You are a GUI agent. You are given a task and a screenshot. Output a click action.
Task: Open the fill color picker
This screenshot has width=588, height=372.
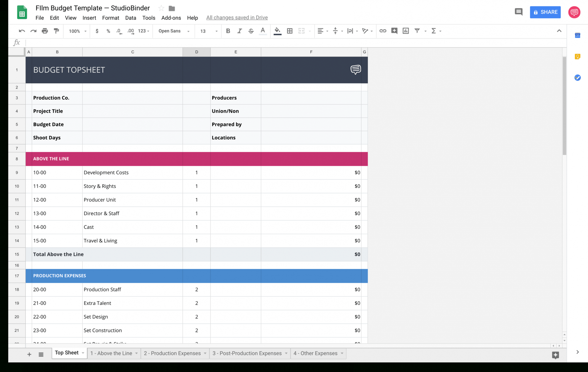[277, 31]
